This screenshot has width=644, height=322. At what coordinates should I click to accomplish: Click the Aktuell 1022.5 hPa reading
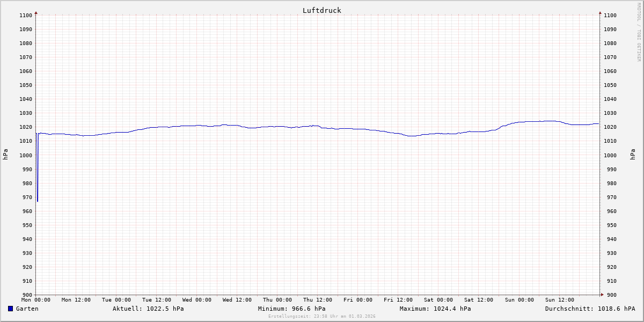click(x=148, y=309)
